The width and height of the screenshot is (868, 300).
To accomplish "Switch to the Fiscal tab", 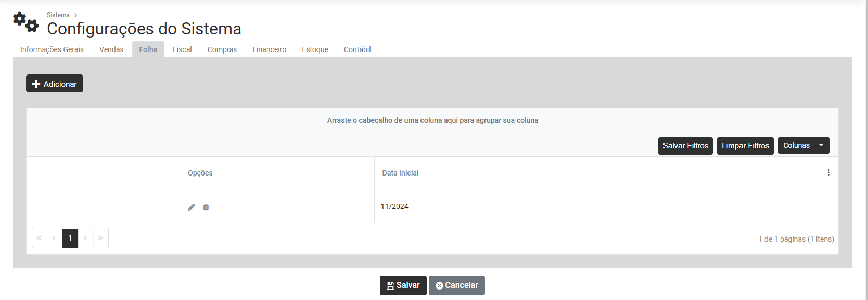I will [x=182, y=49].
